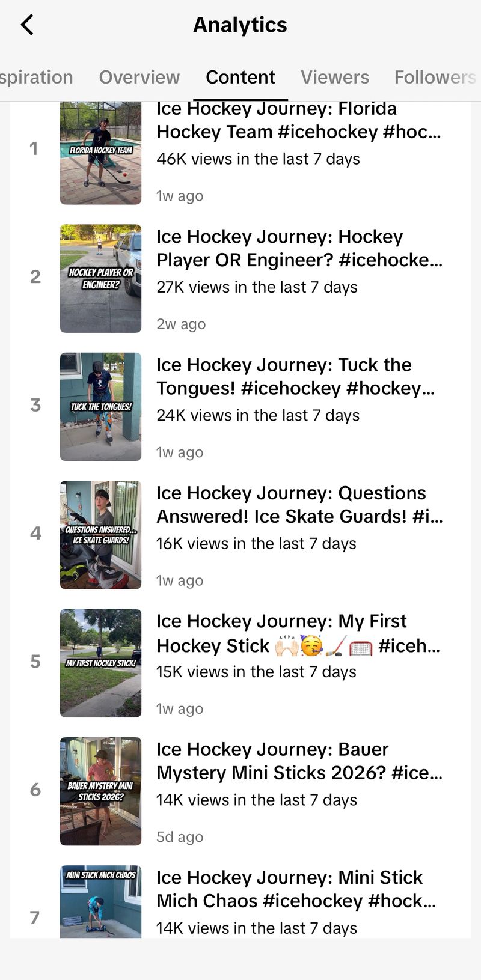481x980 pixels.
Task: Open the partially visible Inspiration tab
Action: [36, 77]
